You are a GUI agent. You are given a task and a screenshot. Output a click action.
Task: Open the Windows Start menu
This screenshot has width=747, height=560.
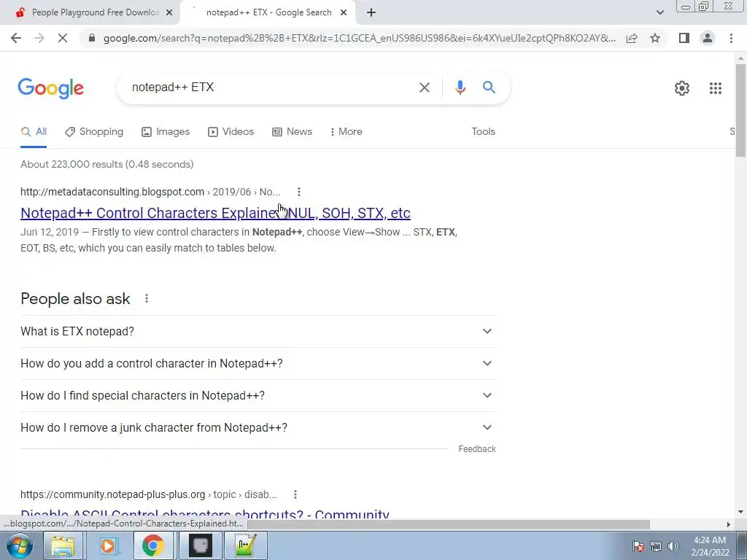[x=20, y=545]
